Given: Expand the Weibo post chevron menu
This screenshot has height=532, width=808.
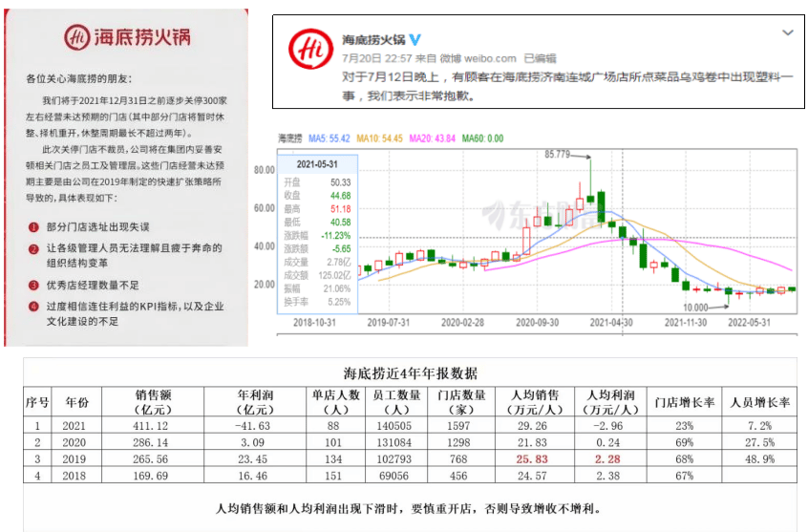Looking at the screenshot, I should coord(787,32).
